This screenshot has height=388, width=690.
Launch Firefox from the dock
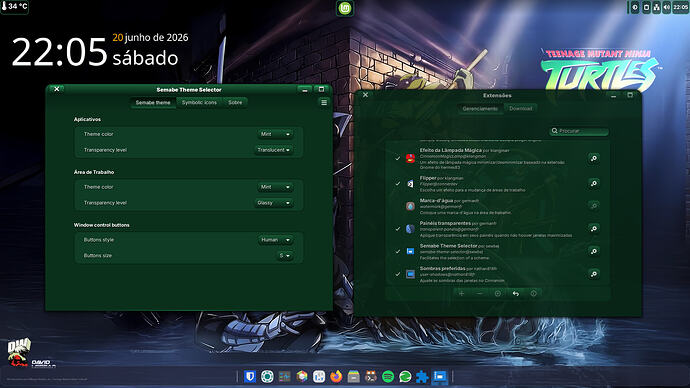pos(336,377)
